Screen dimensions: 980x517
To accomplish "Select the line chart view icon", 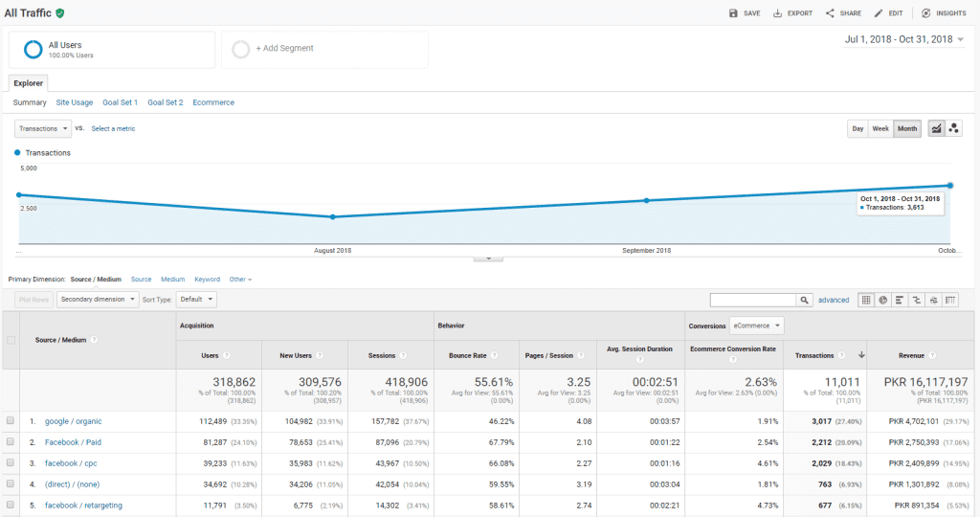I will tap(936, 128).
